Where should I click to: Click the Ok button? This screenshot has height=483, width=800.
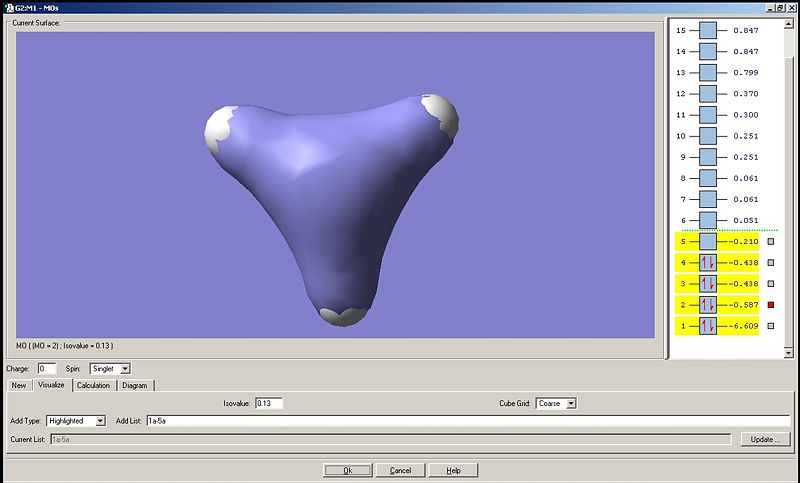pyautogui.click(x=348, y=470)
